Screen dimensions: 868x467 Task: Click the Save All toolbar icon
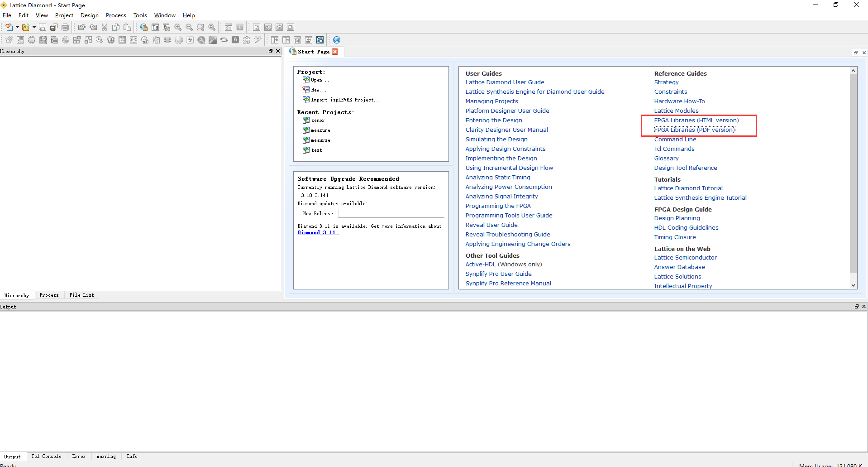(54, 27)
